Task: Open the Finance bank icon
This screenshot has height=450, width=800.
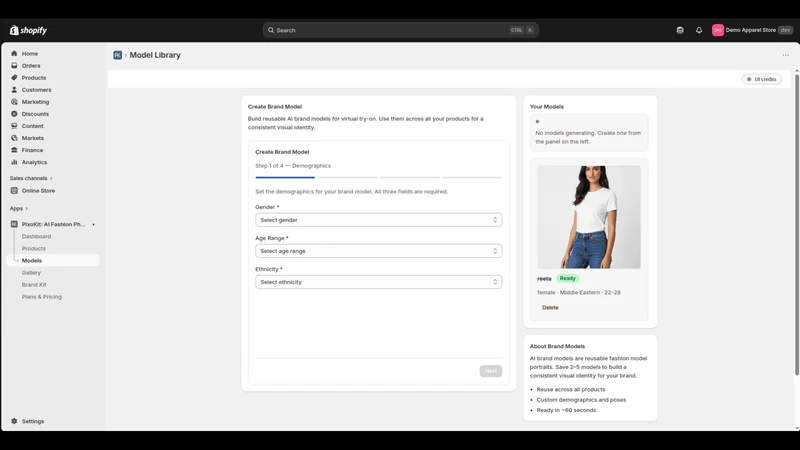Action: tap(14, 150)
